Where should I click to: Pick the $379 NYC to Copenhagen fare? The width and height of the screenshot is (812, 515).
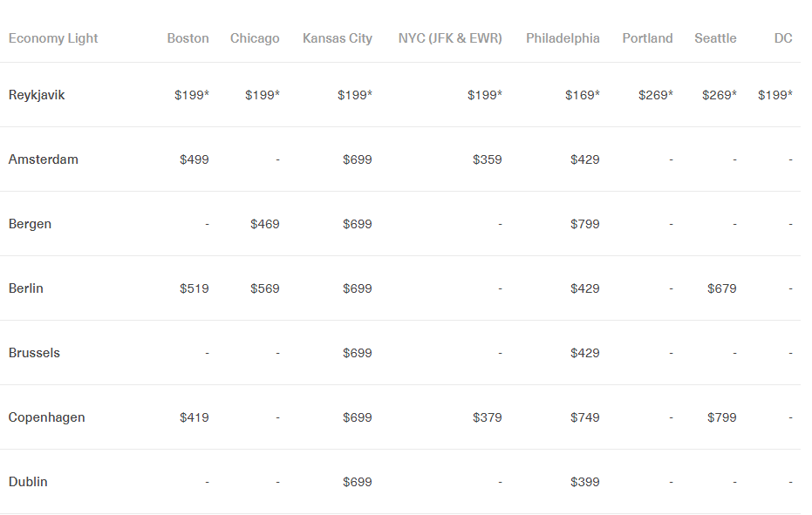pyautogui.click(x=488, y=417)
